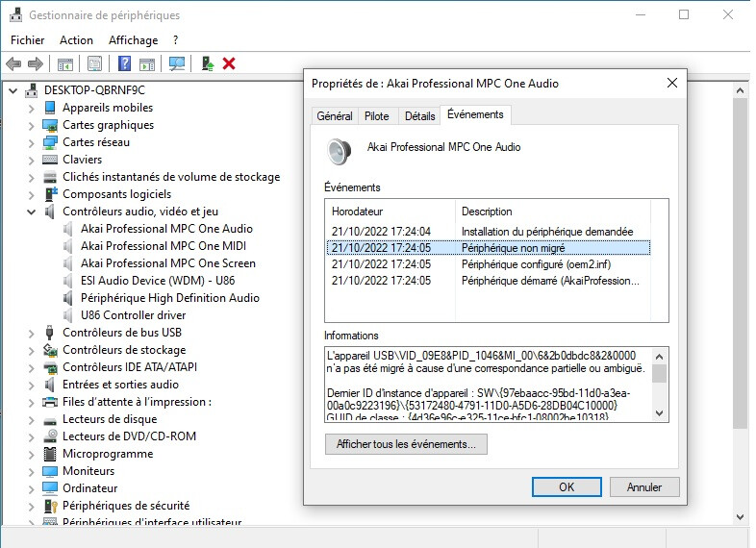The image size is (756, 548).
Task: Select event Périphérique démarré (AkaiProfession...
Action: (488, 281)
